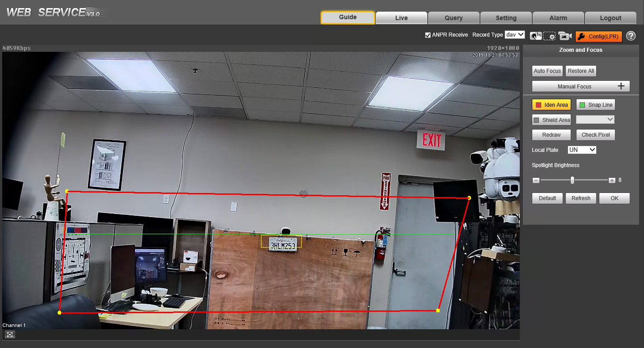Switch to the Guide tab

(x=348, y=17)
